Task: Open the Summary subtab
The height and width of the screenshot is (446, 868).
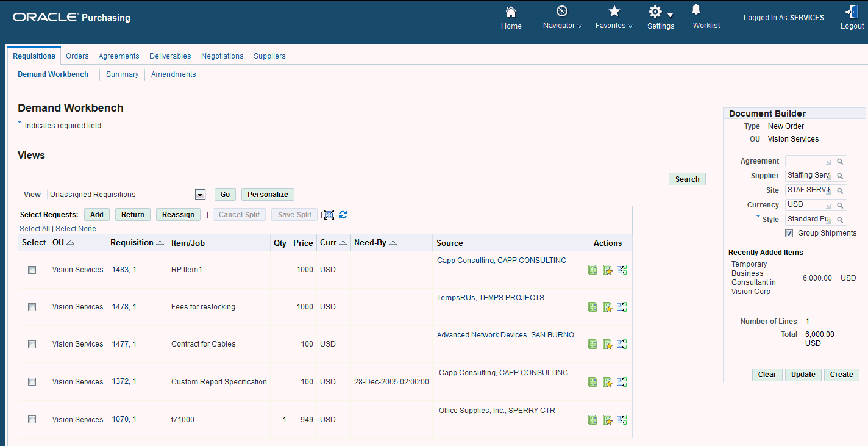Action: pyautogui.click(x=122, y=74)
